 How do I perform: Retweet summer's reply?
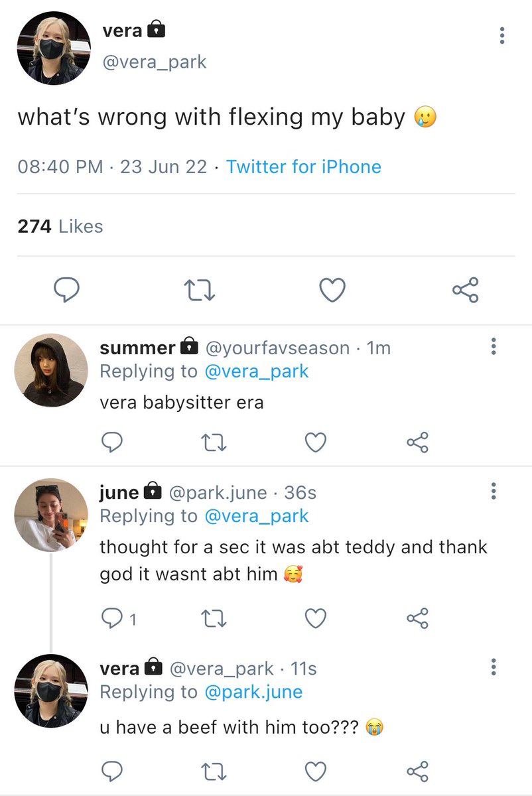click(x=213, y=442)
